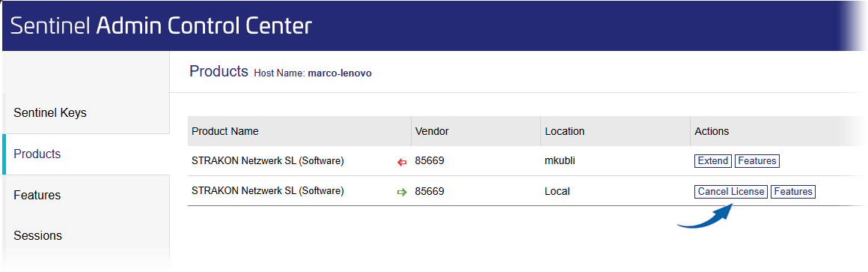Screen dimensions: 868x272
Task: Click the Vendor column header
Action: click(x=432, y=131)
